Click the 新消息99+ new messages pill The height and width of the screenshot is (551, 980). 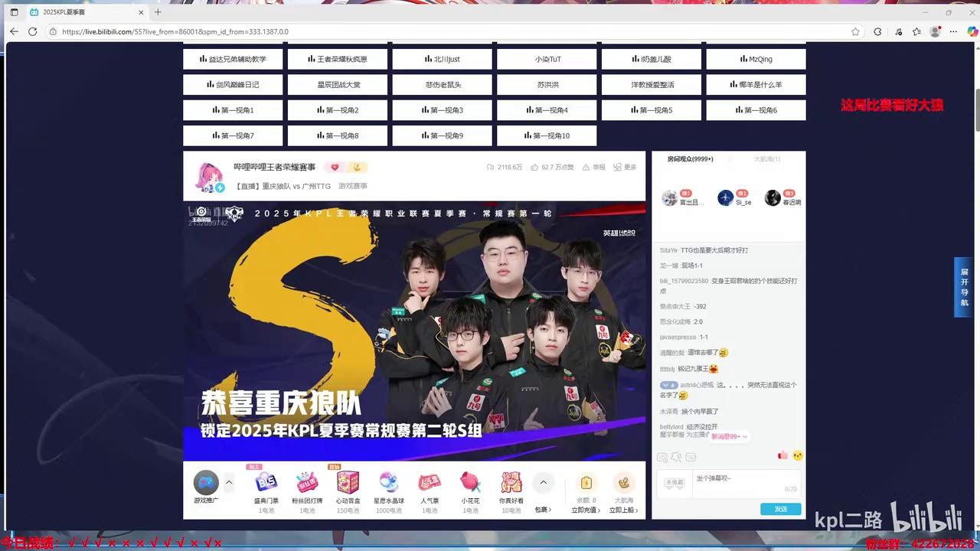pyautogui.click(x=729, y=436)
